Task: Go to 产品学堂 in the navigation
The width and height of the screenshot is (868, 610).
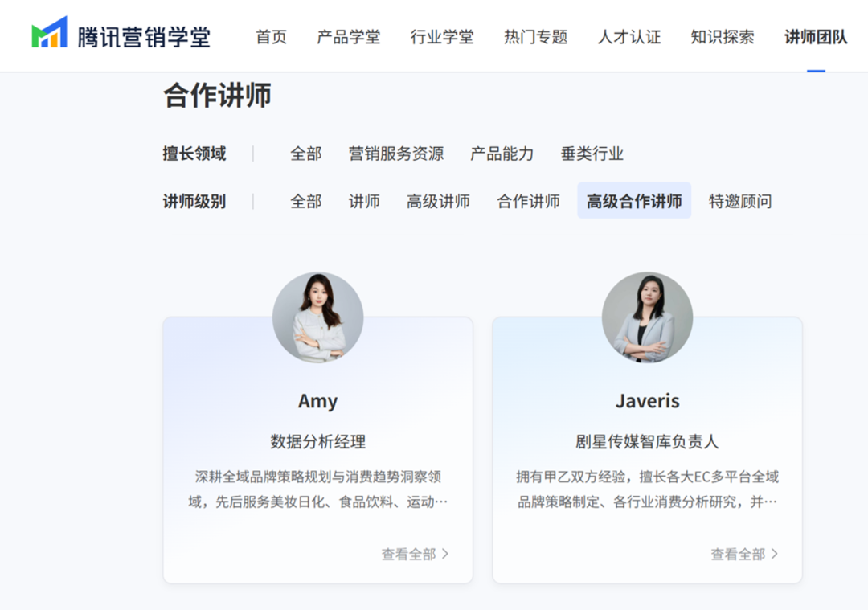Action: (x=349, y=37)
